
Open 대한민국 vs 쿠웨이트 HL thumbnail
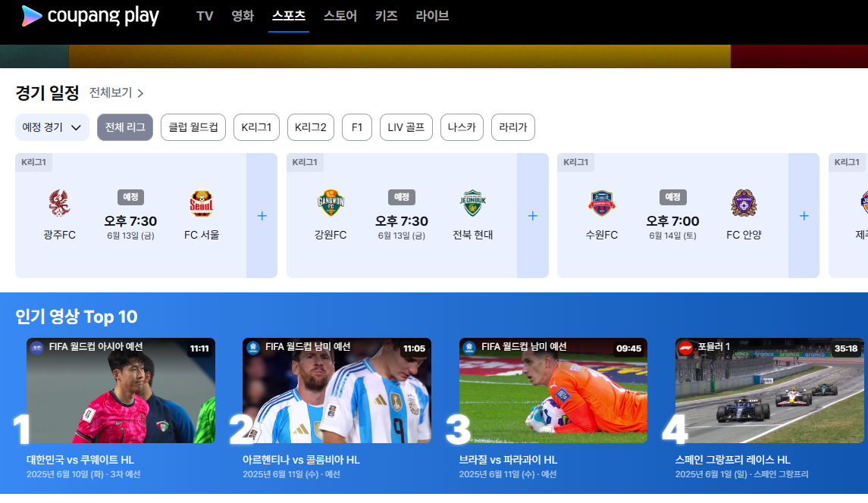coord(121,391)
